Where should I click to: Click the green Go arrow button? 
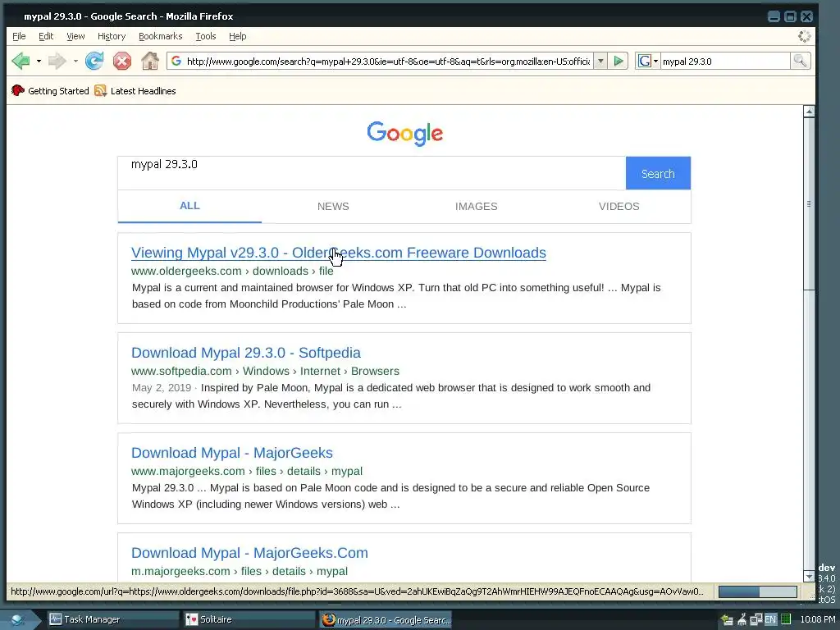click(619, 61)
